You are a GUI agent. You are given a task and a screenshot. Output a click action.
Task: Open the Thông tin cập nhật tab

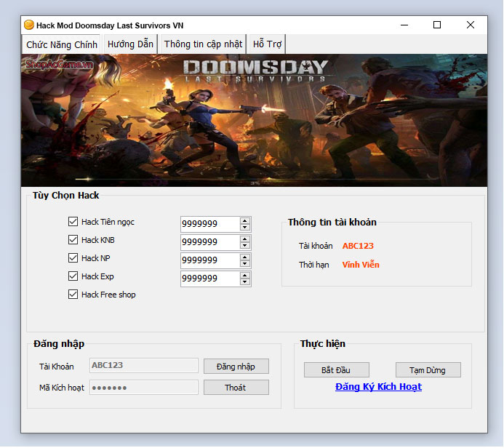click(x=203, y=44)
